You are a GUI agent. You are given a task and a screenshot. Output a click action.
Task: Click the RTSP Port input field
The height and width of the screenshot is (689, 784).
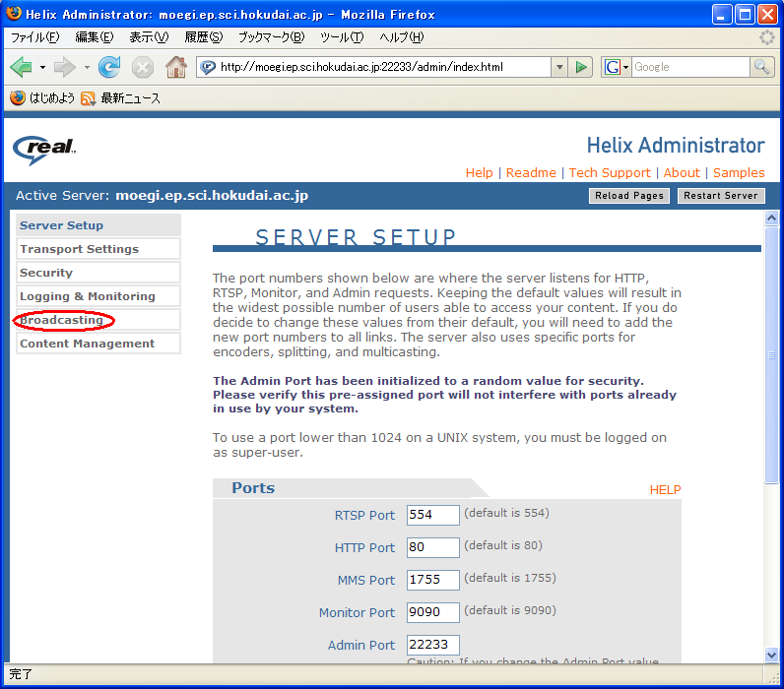(433, 515)
